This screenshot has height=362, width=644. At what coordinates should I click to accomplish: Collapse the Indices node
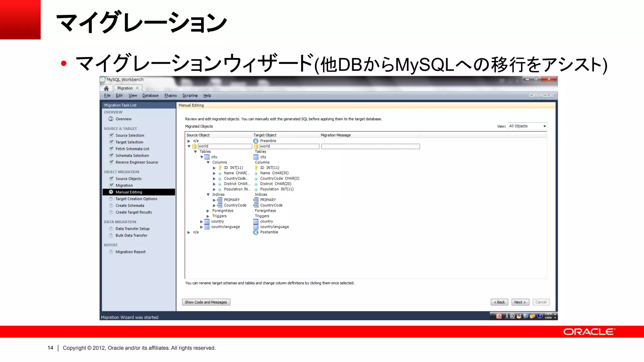click(208, 195)
